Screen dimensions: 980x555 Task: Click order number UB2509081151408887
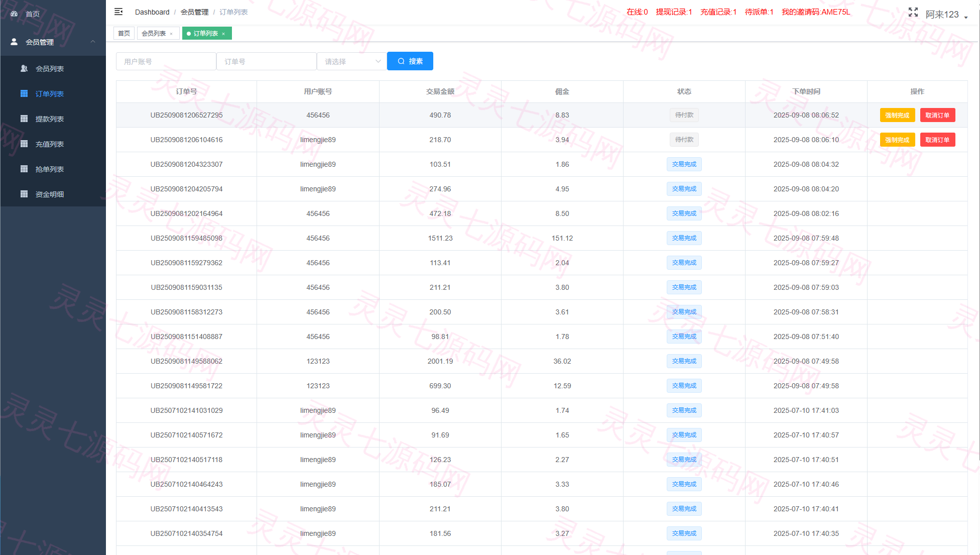point(186,337)
